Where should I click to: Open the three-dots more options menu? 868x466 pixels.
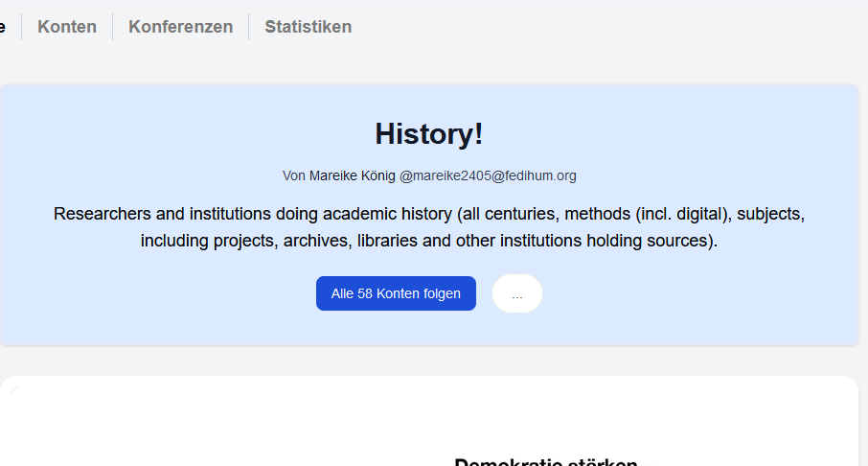click(517, 293)
